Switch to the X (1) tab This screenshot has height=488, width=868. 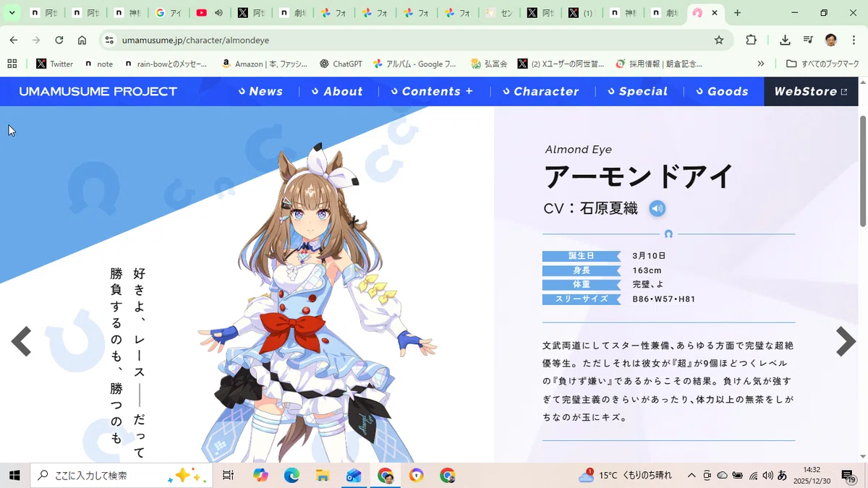[x=582, y=13]
